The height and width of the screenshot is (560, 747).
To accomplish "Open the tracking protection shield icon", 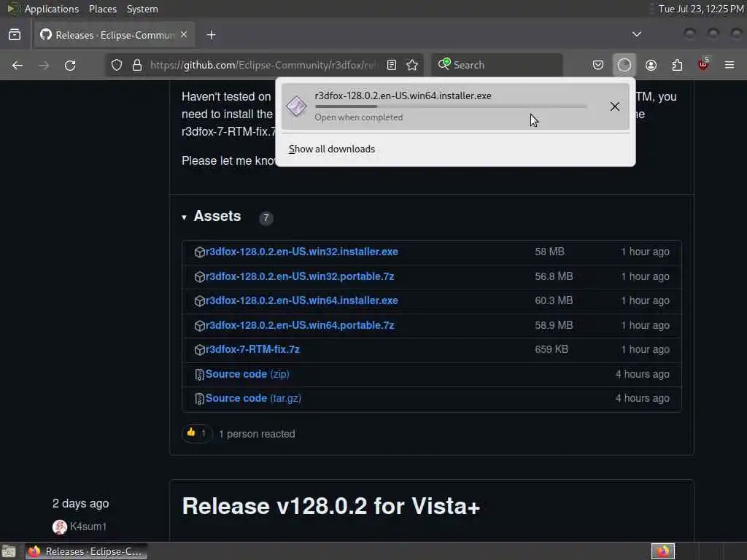I will [x=117, y=65].
